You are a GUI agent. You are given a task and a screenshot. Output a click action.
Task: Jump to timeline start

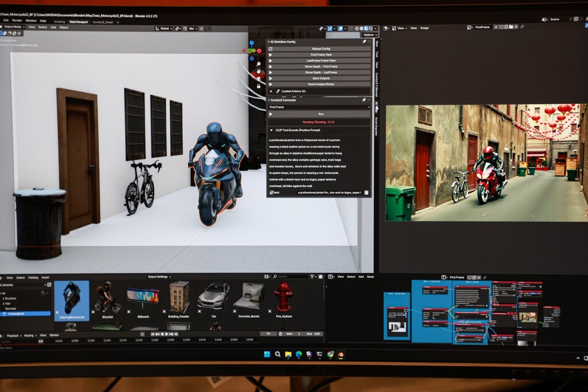pyautogui.click(x=153, y=334)
